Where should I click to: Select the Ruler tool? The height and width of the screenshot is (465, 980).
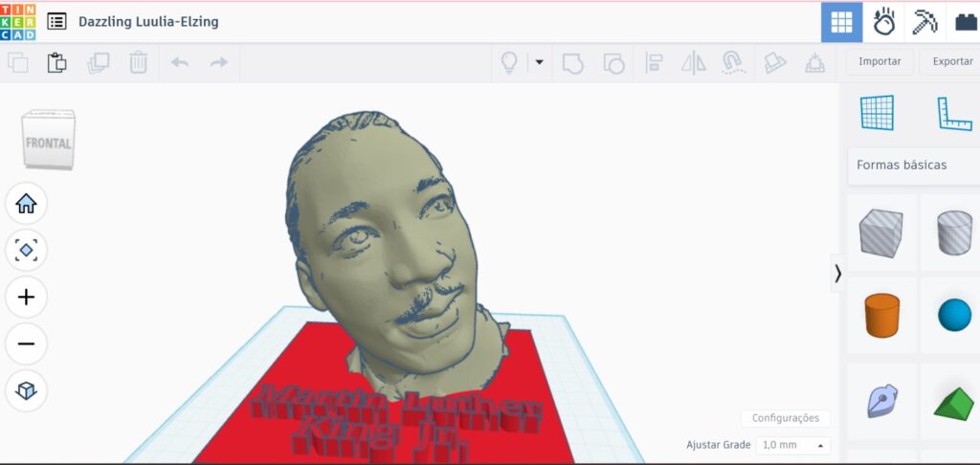[x=955, y=114]
